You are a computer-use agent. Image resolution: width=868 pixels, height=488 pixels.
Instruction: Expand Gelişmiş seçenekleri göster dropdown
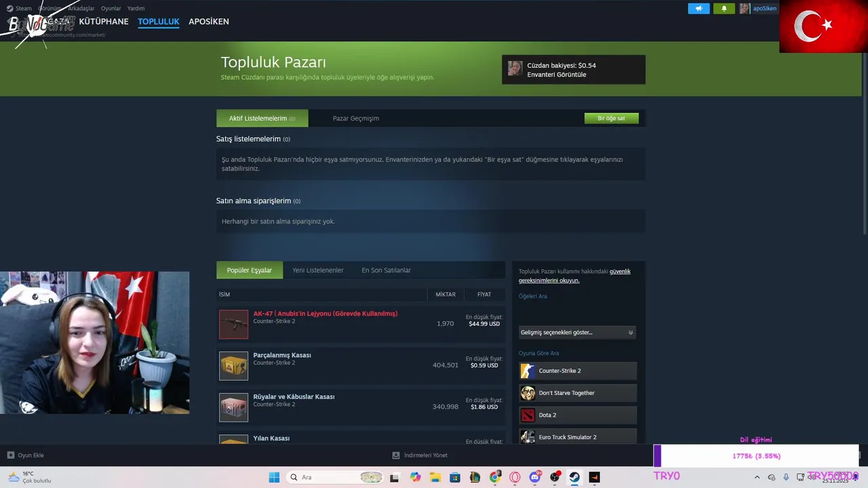point(577,332)
